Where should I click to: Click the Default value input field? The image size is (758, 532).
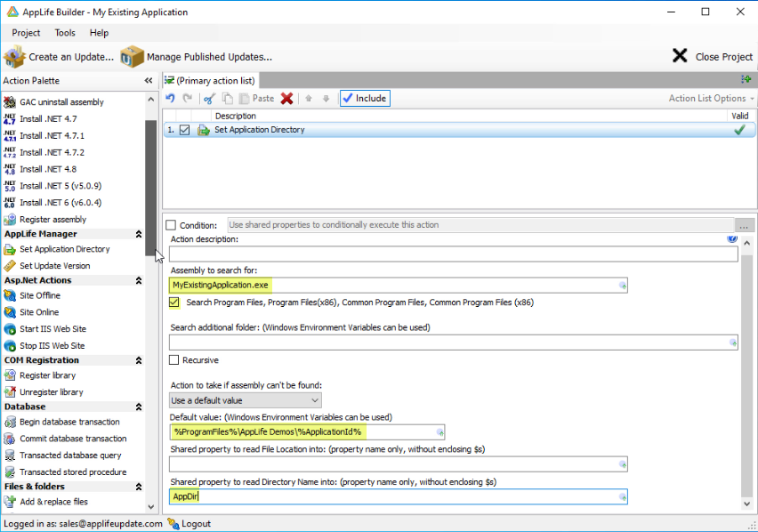pyautogui.click(x=307, y=432)
